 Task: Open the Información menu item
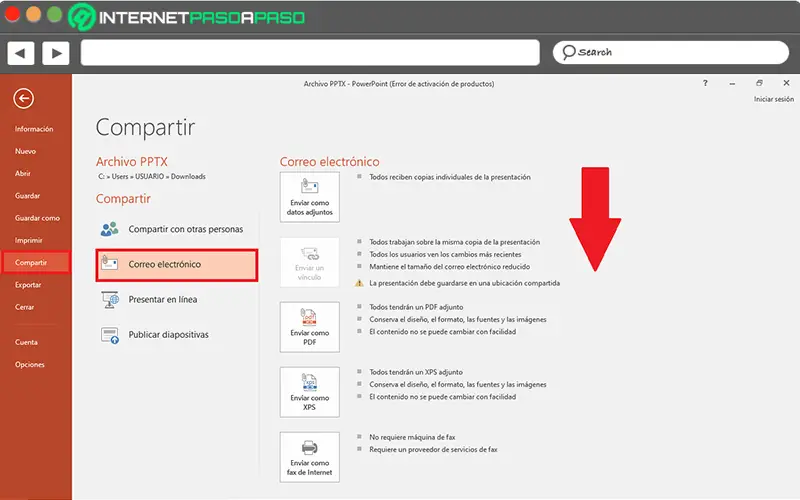pos(34,129)
